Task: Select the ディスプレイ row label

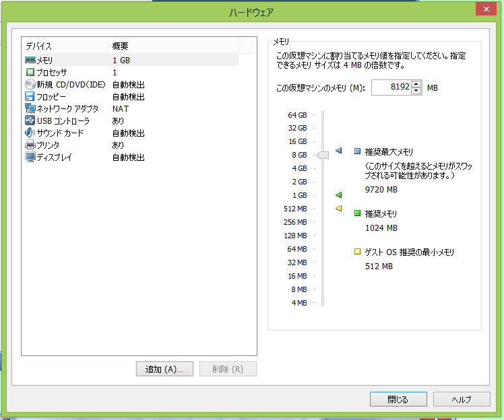Action: pos(55,157)
